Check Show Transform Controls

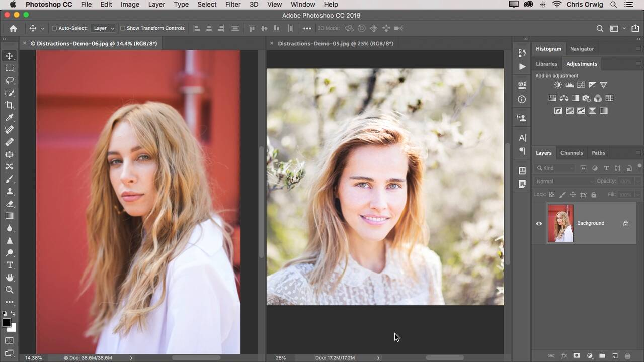pyautogui.click(x=122, y=28)
